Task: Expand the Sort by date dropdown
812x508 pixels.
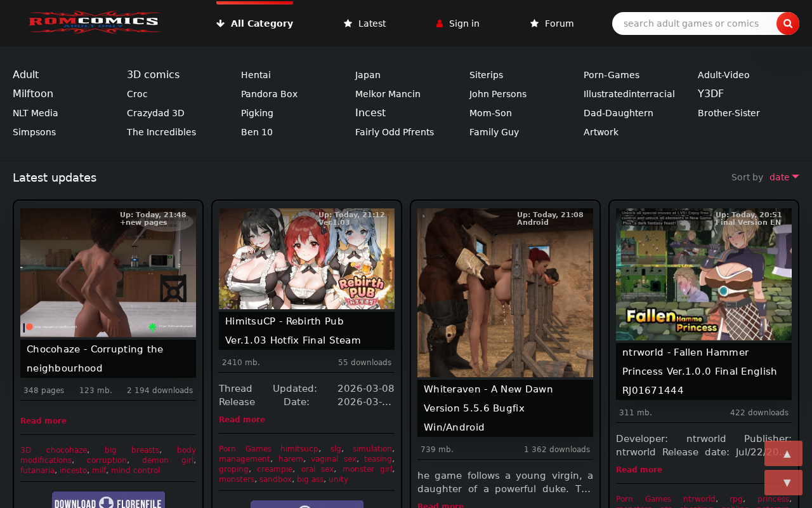Action: coord(784,177)
